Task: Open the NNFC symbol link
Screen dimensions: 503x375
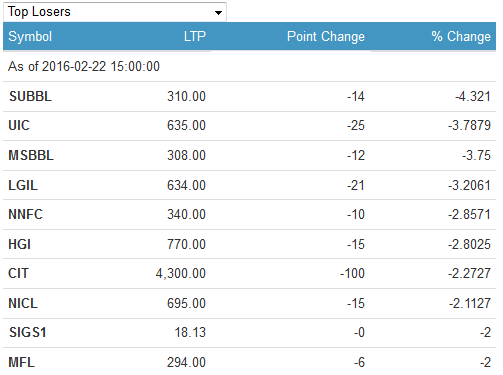Action: click(25, 214)
